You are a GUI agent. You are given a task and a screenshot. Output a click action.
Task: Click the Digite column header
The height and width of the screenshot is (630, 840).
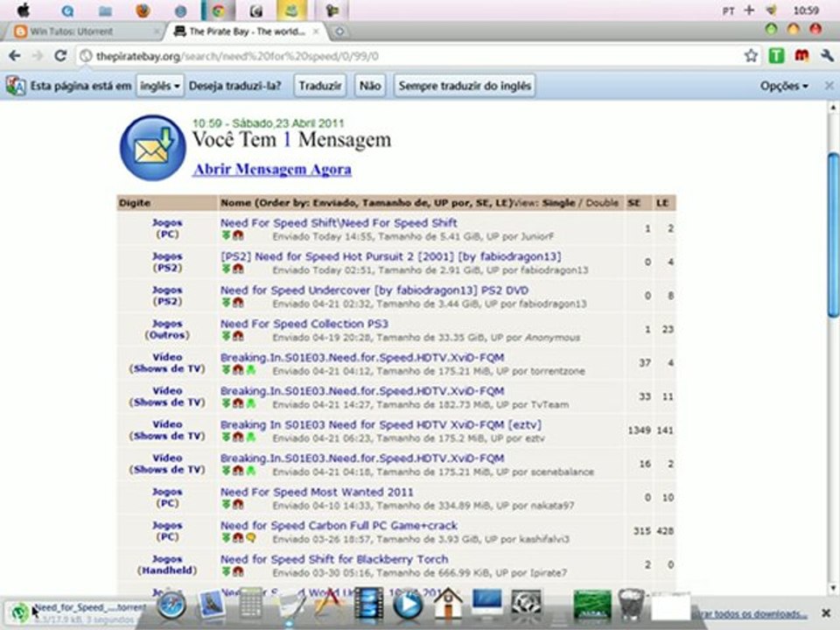click(135, 203)
